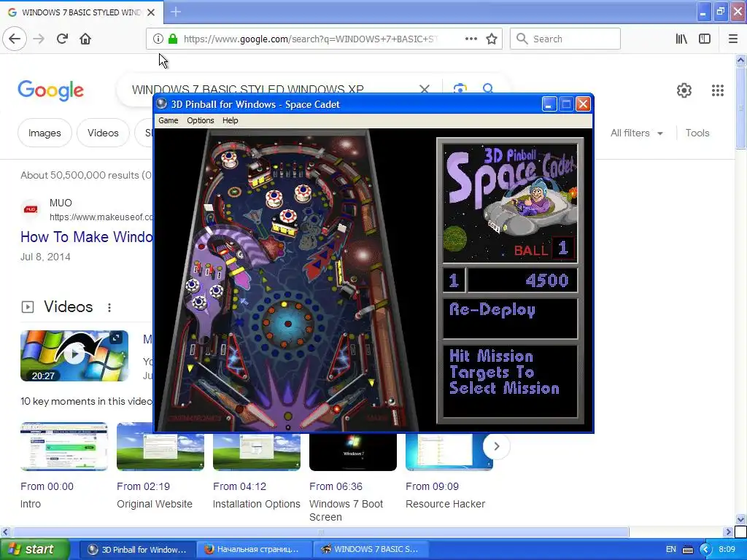Go back with the browser back arrow
747x560 pixels.
[x=15, y=39]
